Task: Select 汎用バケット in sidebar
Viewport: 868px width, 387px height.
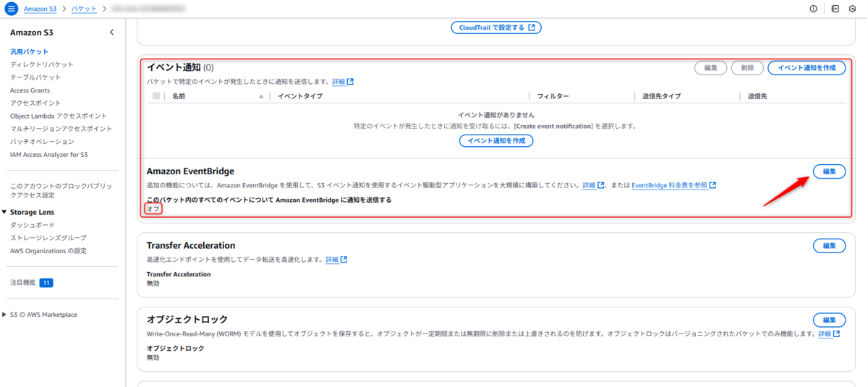Action: pos(30,52)
